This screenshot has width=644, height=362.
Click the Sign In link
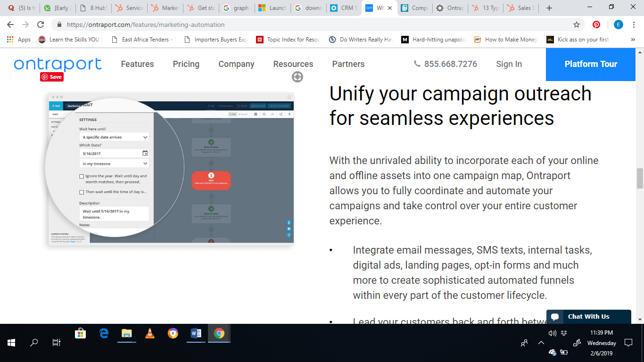pyautogui.click(x=509, y=64)
